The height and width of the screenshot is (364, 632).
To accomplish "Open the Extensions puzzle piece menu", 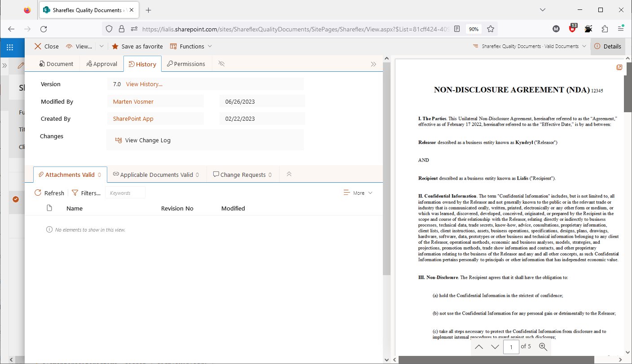I will coord(605,29).
